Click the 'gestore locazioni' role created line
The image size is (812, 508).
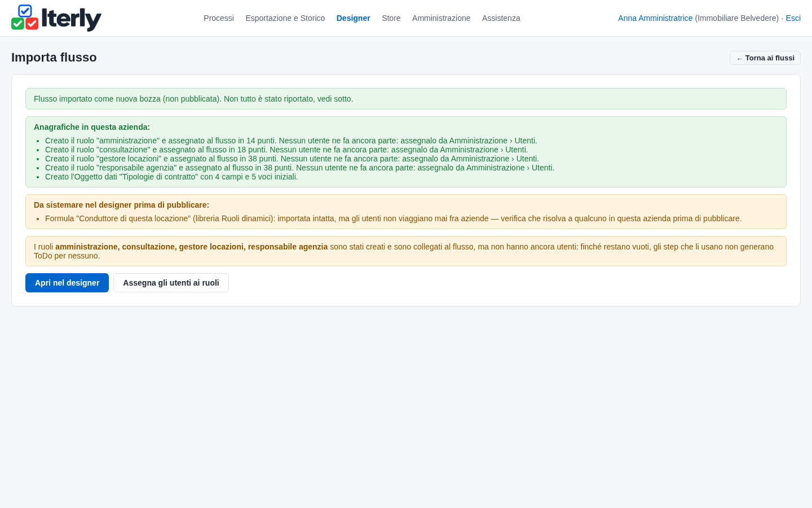(292, 159)
